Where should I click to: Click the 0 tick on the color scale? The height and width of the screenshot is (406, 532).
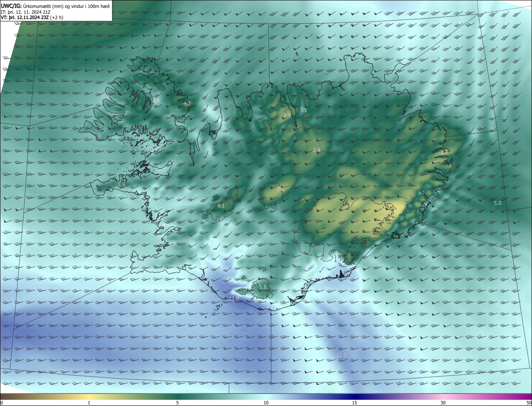[x=2, y=403]
